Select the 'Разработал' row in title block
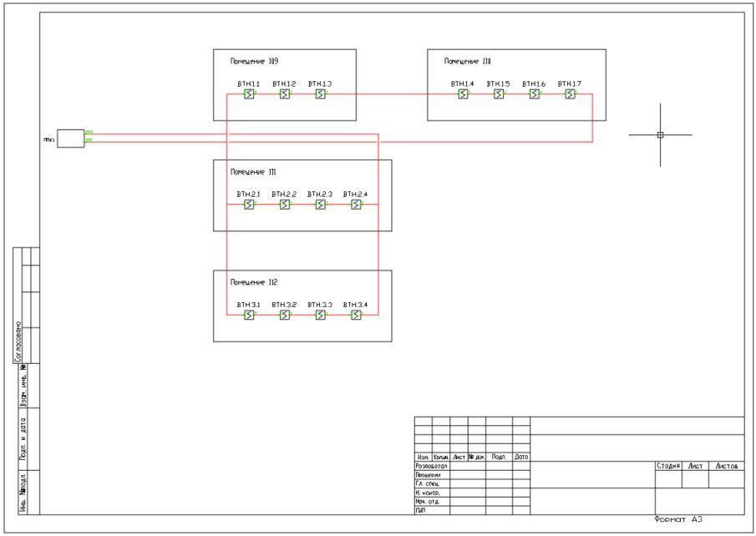The width and height of the screenshot is (756, 536). point(431,466)
